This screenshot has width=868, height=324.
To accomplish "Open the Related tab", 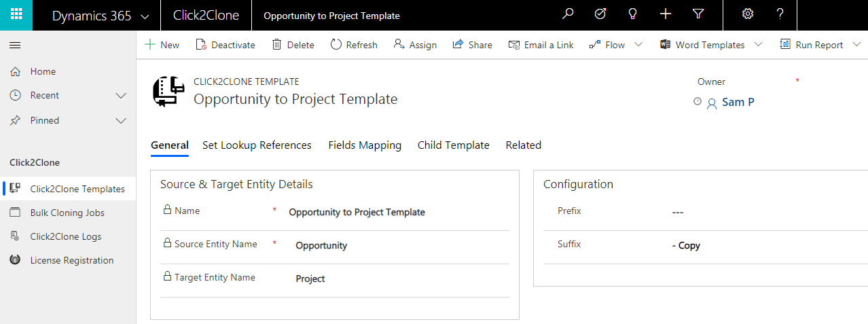I will click(x=524, y=145).
